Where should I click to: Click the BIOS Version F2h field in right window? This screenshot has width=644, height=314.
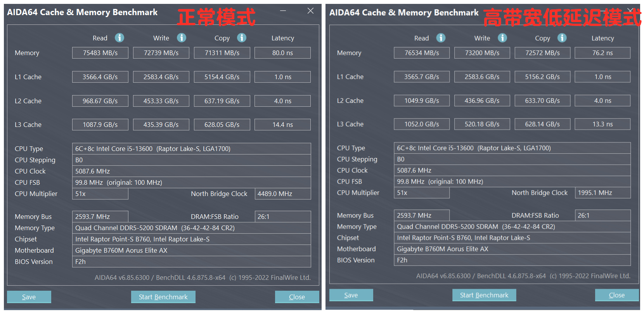click(512, 260)
